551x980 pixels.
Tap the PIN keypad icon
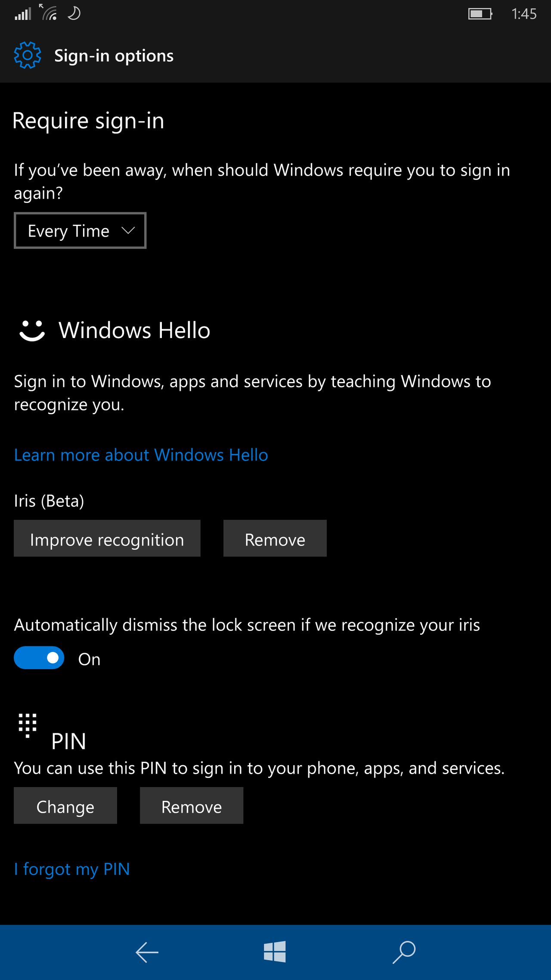pyautogui.click(x=28, y=726)
